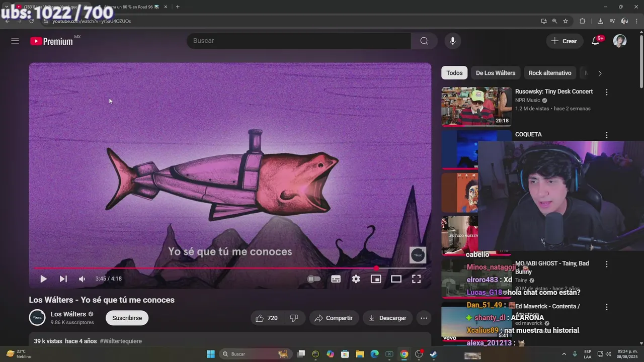This screenshot has height=362, width=644.
Task: Reload the page
Action: [x=31, y=21]
